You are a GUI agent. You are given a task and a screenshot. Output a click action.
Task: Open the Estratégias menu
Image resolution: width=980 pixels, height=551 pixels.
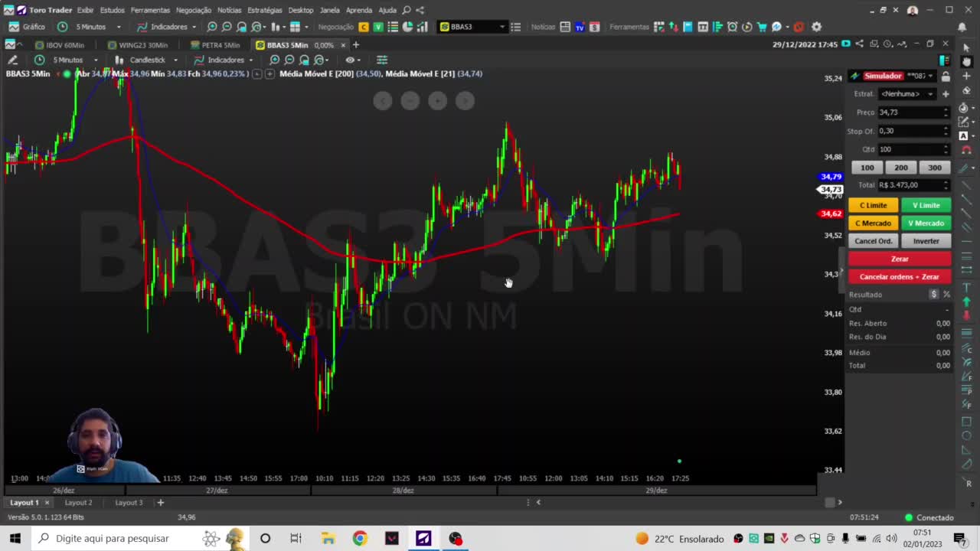click(265, 10)
